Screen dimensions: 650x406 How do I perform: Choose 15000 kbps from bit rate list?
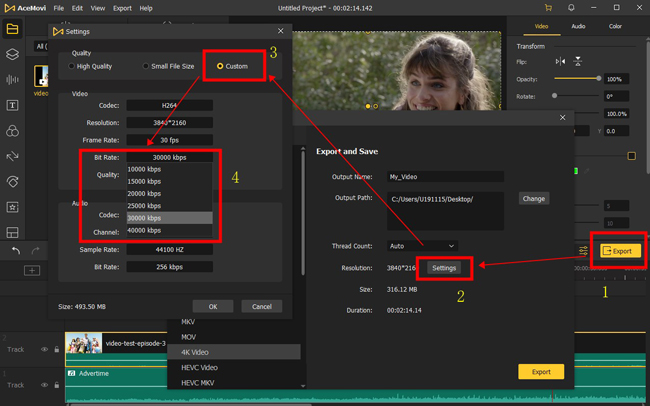[x=170, y=182]
